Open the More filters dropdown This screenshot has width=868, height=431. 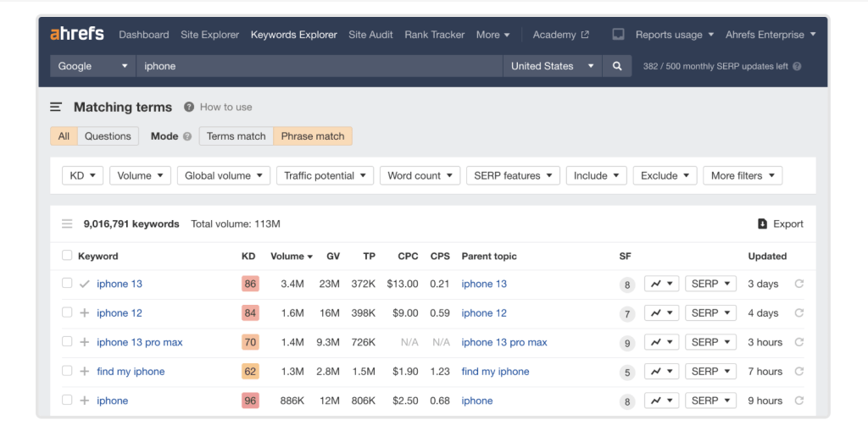(x=743, y=175)
